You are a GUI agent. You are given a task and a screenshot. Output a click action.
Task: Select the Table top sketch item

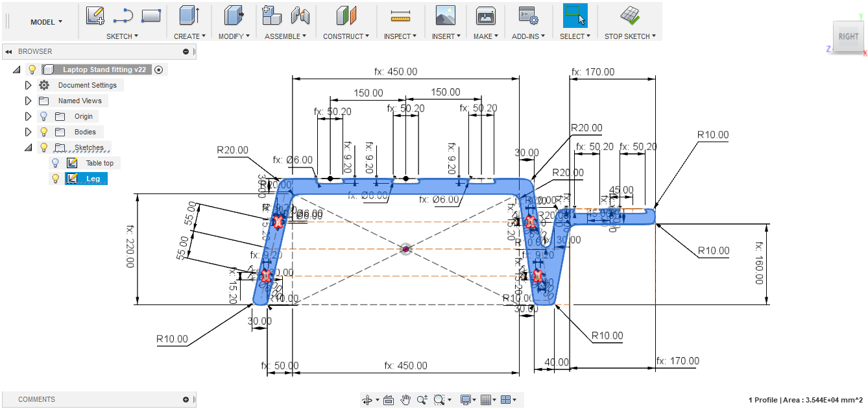(100, 163)
